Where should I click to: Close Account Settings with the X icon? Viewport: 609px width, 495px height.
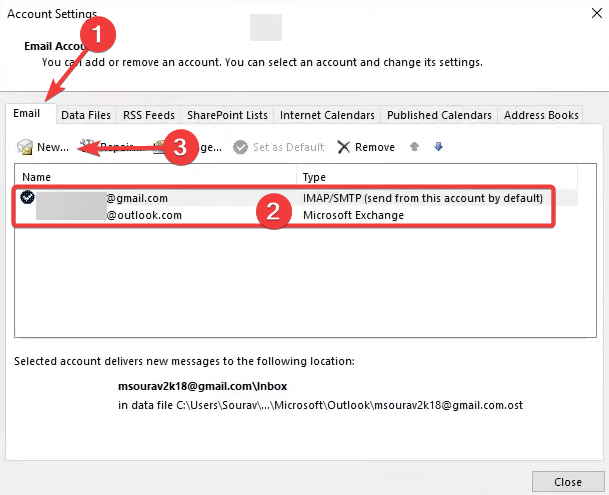597,13
